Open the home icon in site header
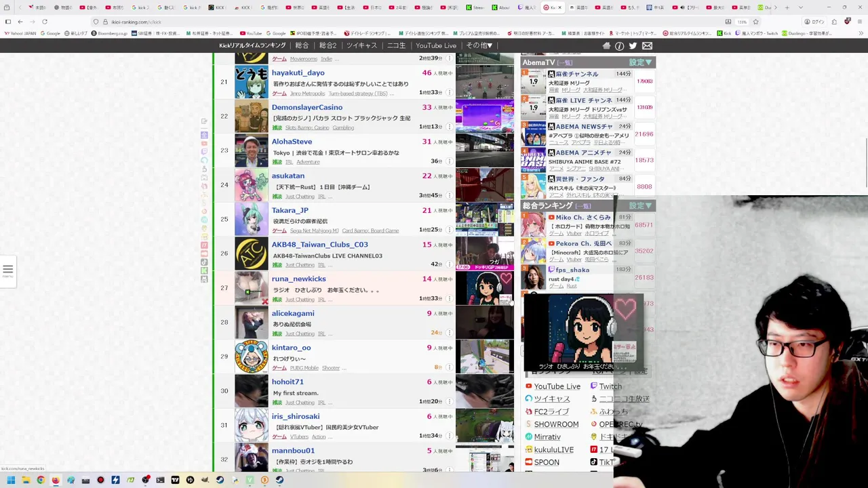The width and height of the screenshot is (868, 488). point(606,45)
